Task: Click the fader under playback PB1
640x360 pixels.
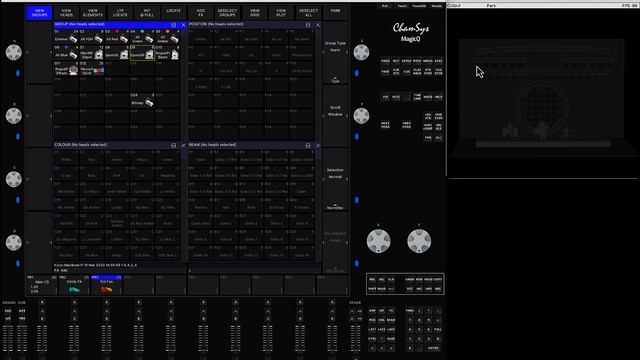Action: (x=42, y=339)
